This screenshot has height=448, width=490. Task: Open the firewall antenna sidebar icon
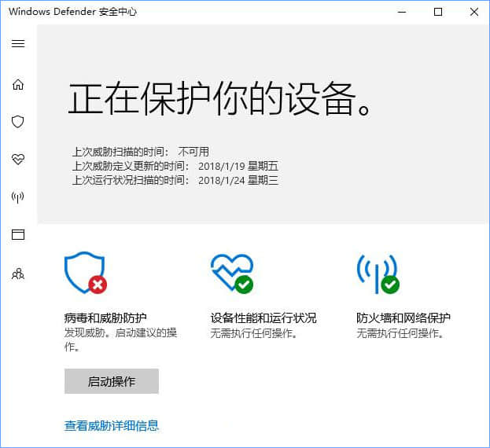18,197
